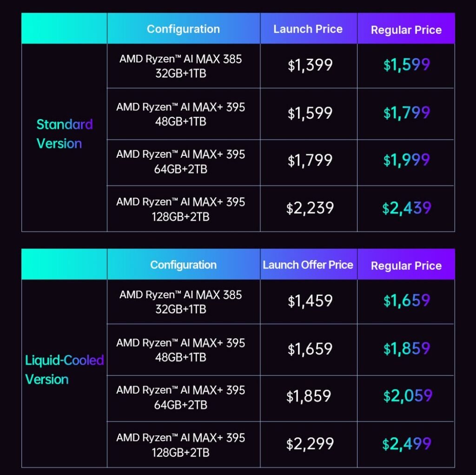The width and height of the screenshot is (476, 475).
Task: Click the $2,299 launch offer price
Action: click(x=310, y=444)
